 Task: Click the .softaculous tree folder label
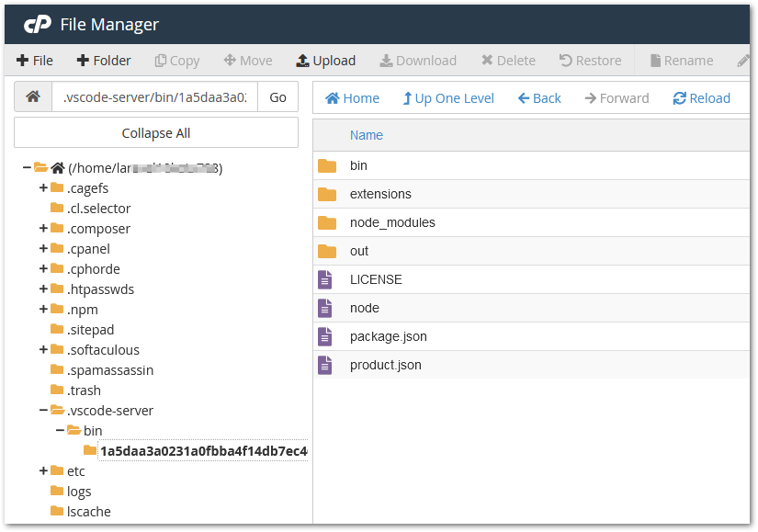103,350
